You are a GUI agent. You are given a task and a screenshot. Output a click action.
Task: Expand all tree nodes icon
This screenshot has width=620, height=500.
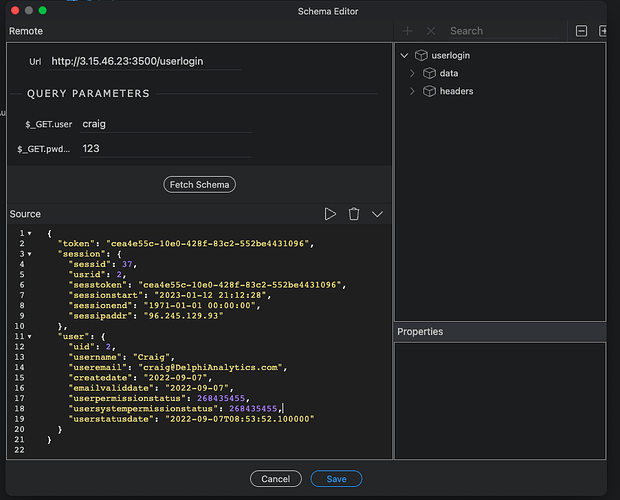tap(603, 31)
